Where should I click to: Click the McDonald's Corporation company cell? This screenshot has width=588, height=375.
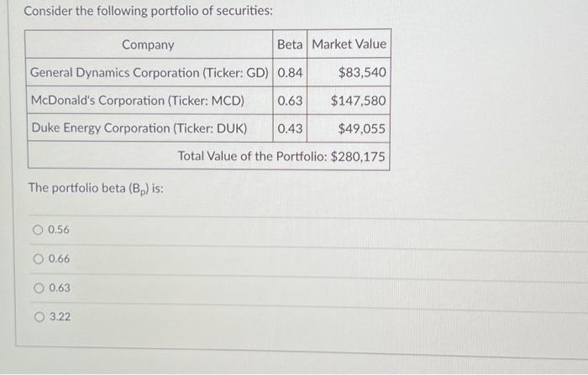click(137, 101)
